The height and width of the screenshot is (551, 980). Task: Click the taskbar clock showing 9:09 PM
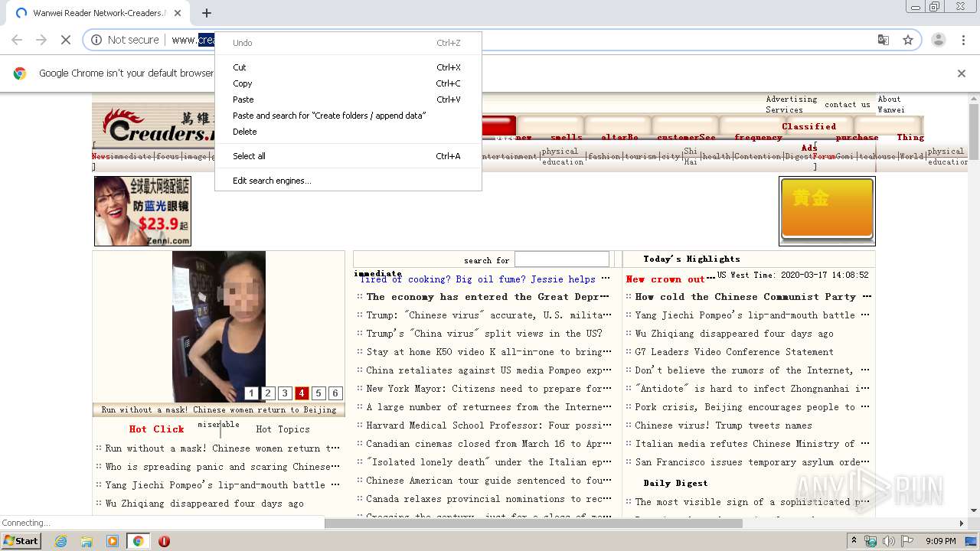coord(940,541)
